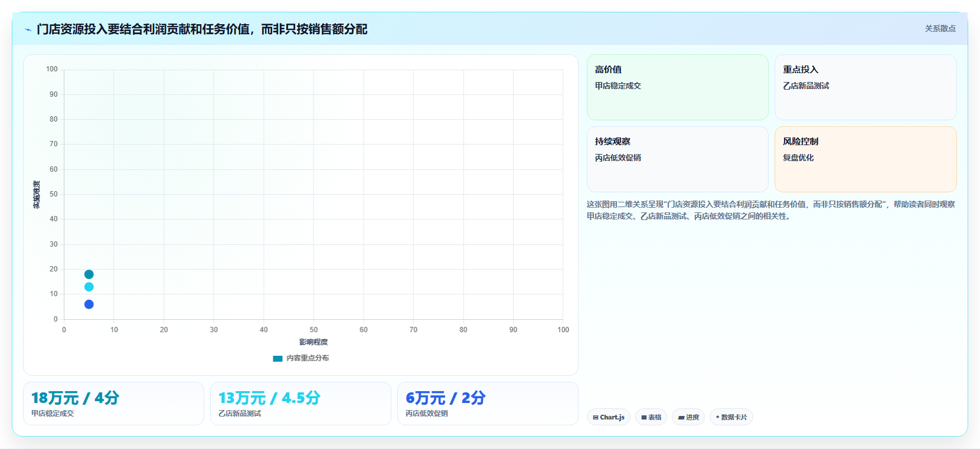Open the 持续观察 quadrant card
The image size is (980, 449).
click(x=678, y=159)
